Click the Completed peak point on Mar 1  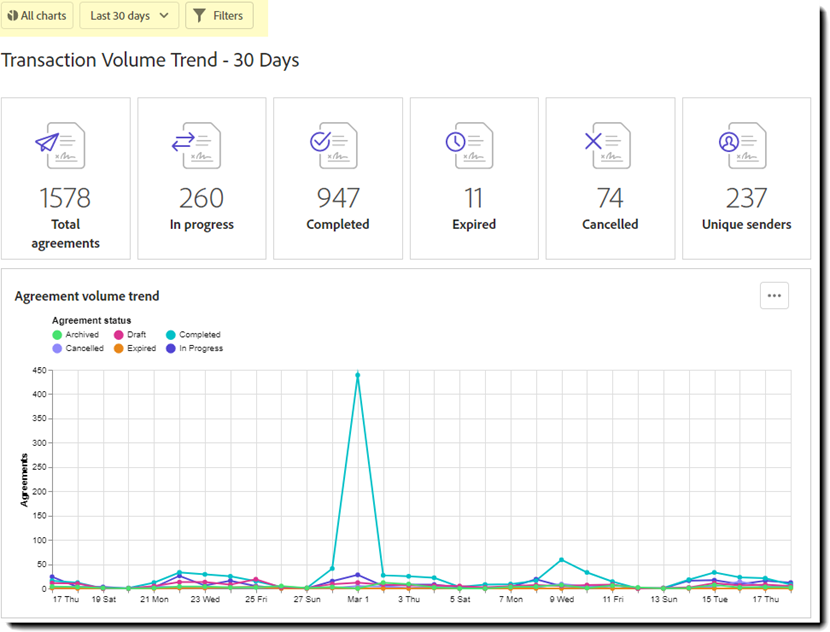point(357,375)
